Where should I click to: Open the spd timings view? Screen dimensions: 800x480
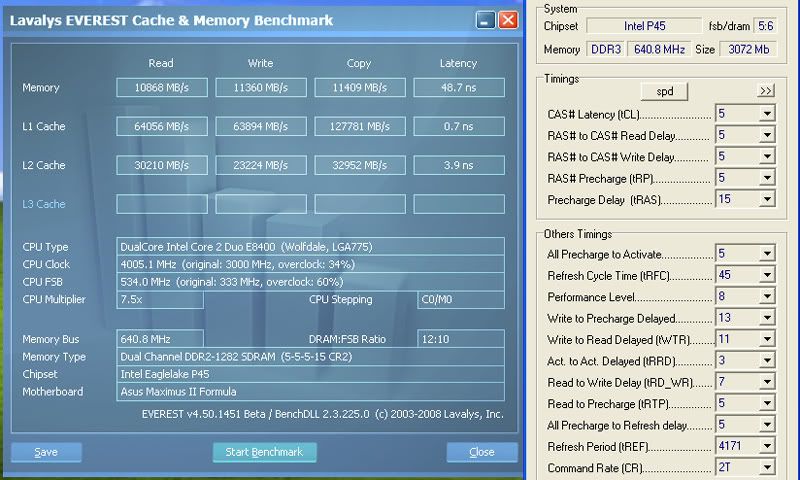(x=664, y=91)
